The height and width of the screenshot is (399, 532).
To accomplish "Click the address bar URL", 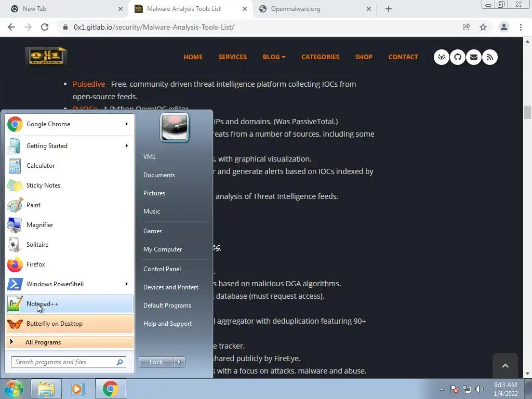I will point(154,27).
